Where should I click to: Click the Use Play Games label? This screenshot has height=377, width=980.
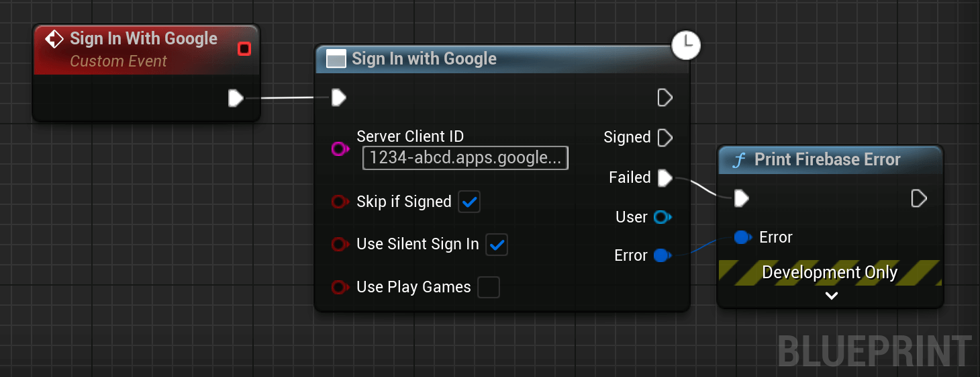(x=414, y=288)
